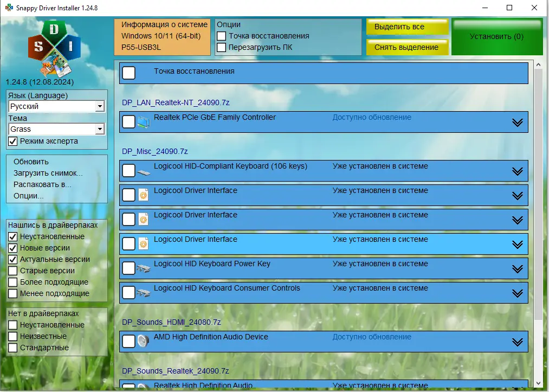Open Загрузить снимок... menu item
This screenshot has width=549, height=392.
pyautogui.click(x=48, y=173)
